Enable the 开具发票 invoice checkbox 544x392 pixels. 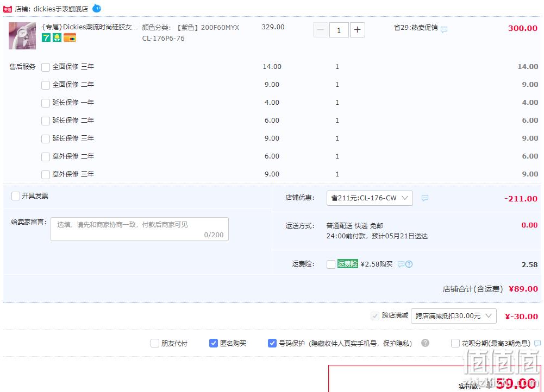pos(16,196)
